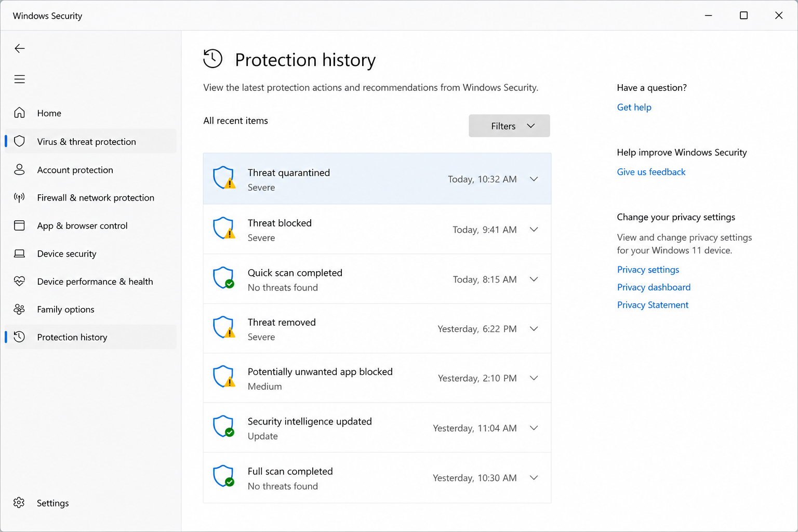Viewport: 798px width, 532px height.
Task: Click the Settings gear icon
Action: coord(19,502)
